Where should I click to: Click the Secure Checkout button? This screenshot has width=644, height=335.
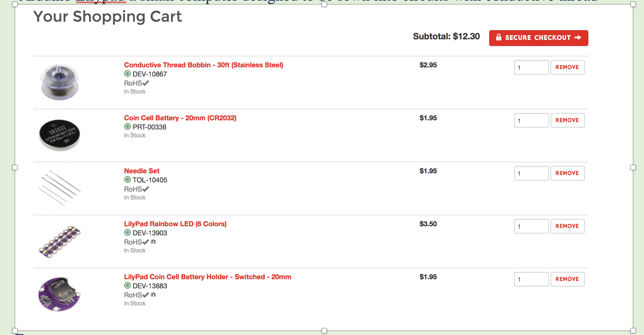point(538,38)
